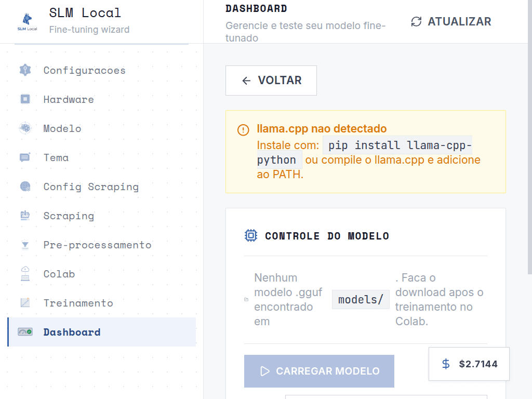
Task: Click the Treinamento chart icon
Action: (x=25, y=303)
